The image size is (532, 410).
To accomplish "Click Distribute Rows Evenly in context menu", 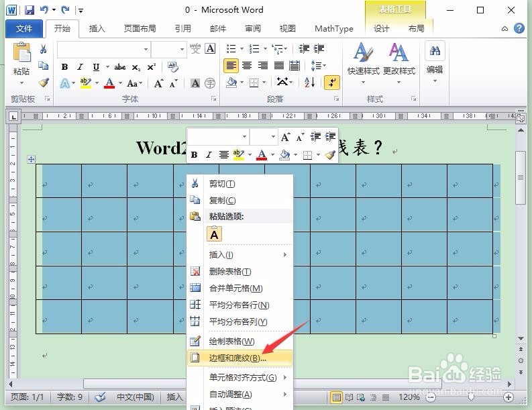I will (240, 305).
